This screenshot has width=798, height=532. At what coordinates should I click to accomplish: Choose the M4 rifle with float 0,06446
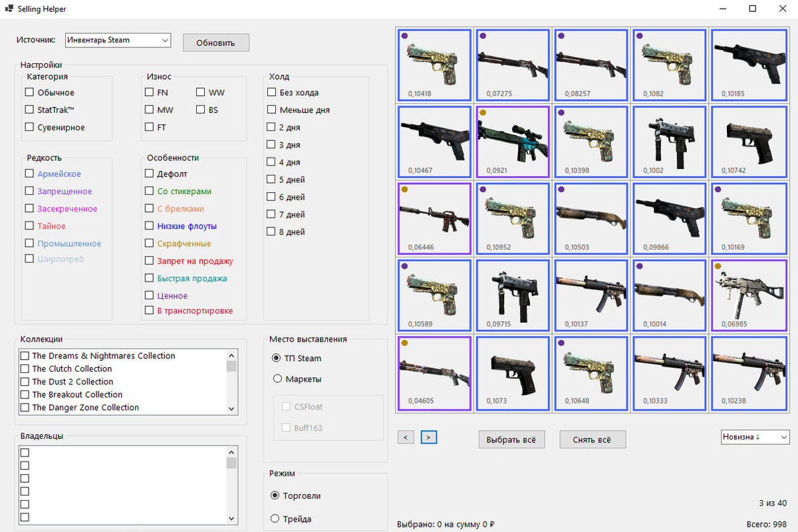435,218
